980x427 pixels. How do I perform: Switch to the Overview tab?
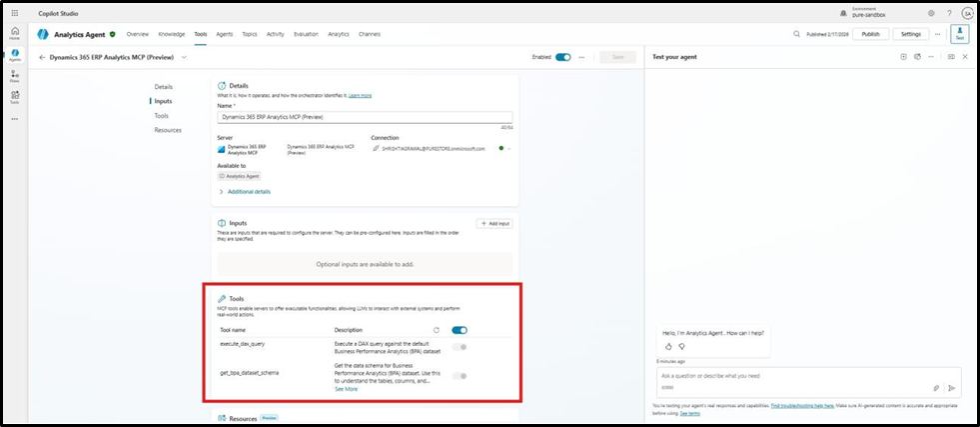click(x=138, y=34)
